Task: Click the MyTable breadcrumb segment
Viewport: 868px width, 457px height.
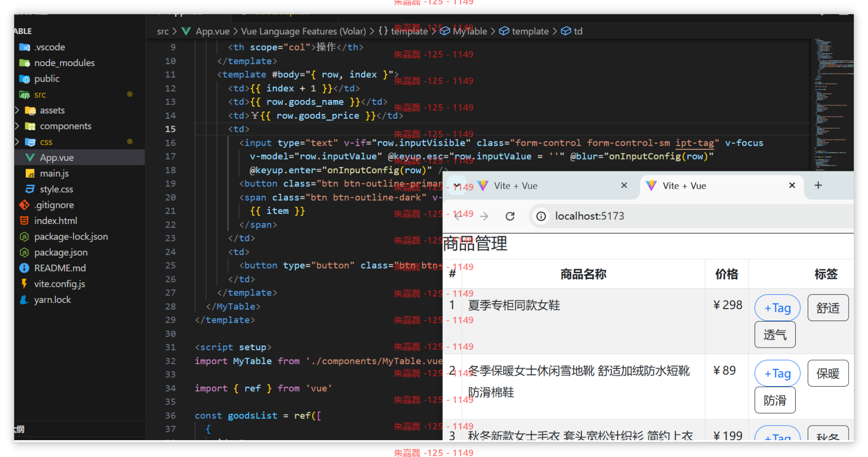Action: coord(470,31)
